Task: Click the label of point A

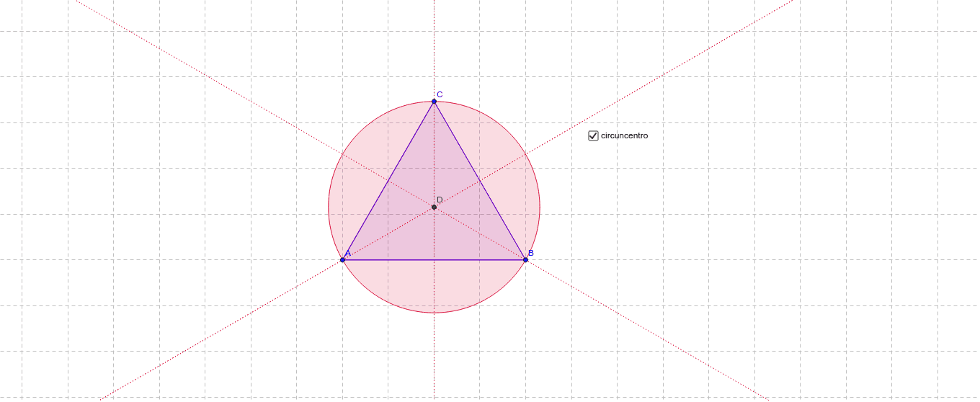Action: [x=348, y=254]
